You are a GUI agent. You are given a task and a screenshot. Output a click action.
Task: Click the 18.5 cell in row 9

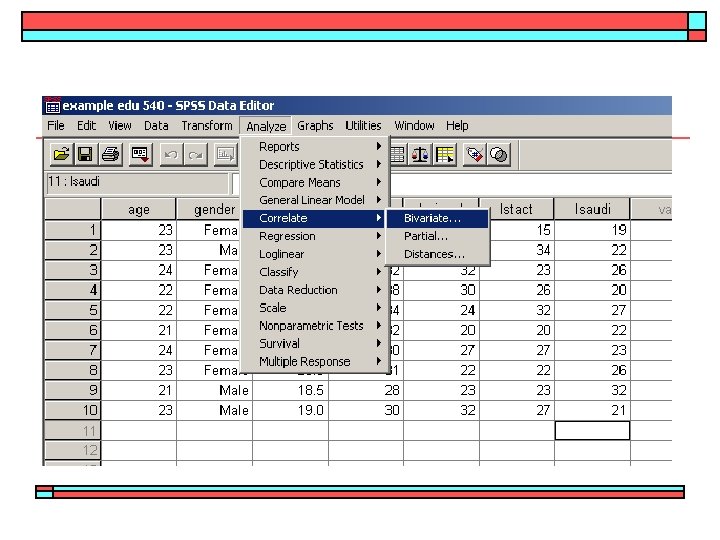[291, 390]
